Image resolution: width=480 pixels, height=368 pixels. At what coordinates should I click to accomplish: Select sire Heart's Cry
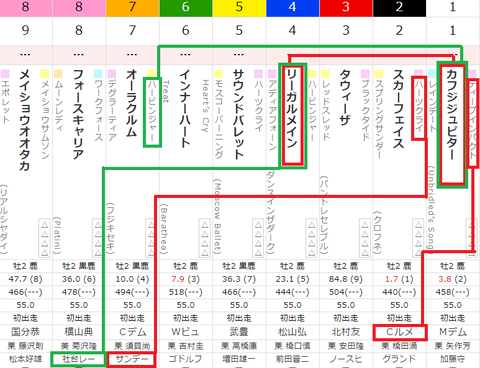(206, 106)
